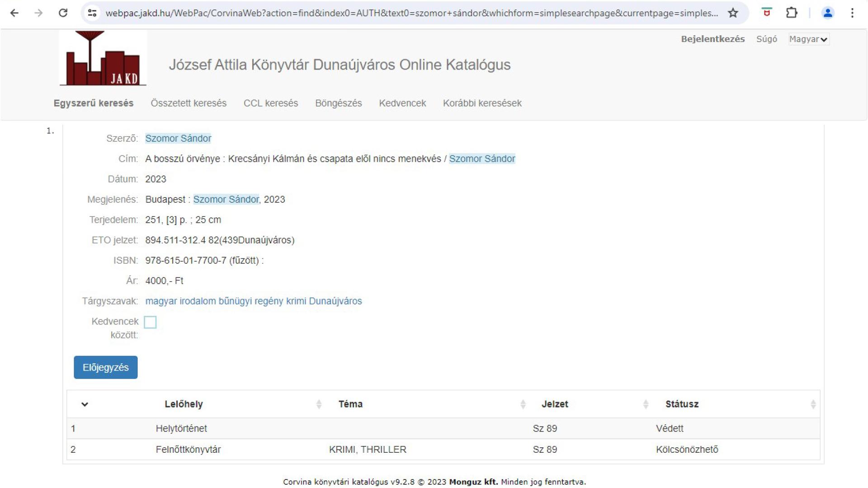Open the 'krimi' subject link
This screenshot has height=488, width=868.
(296, 301)
